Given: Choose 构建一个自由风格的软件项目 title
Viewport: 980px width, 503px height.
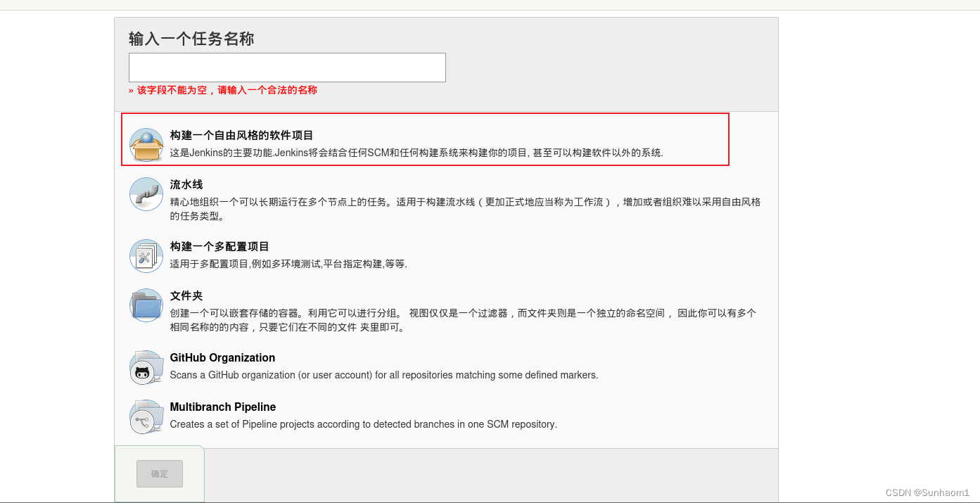Looking at the screenshot, I should [x=242, y=135].
